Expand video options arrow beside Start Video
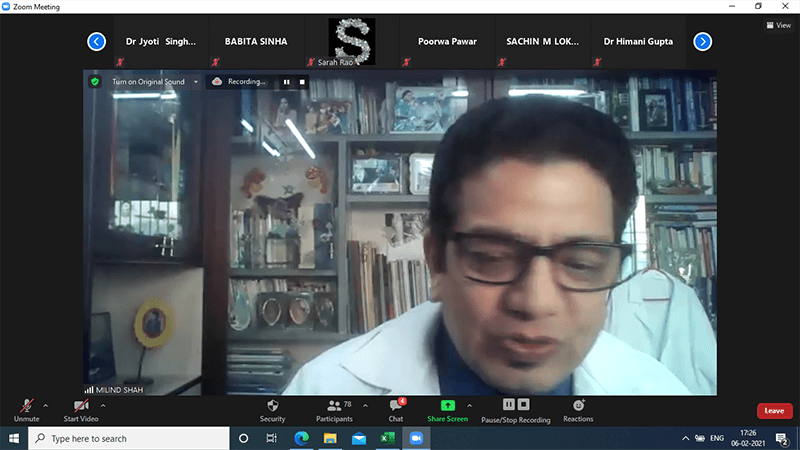This screenshot has width=800, height=450. pyautogui.click(x=103, y=405)
